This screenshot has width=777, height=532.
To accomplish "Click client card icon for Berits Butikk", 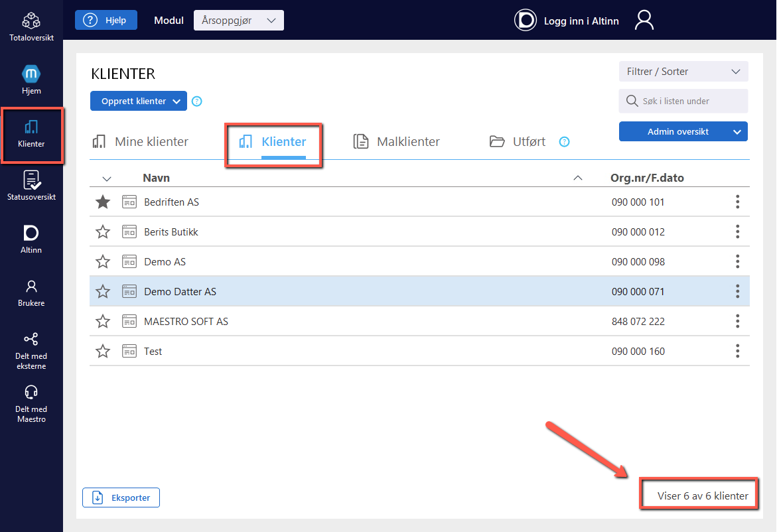I will pyautogui.click(x=129, y=232).
